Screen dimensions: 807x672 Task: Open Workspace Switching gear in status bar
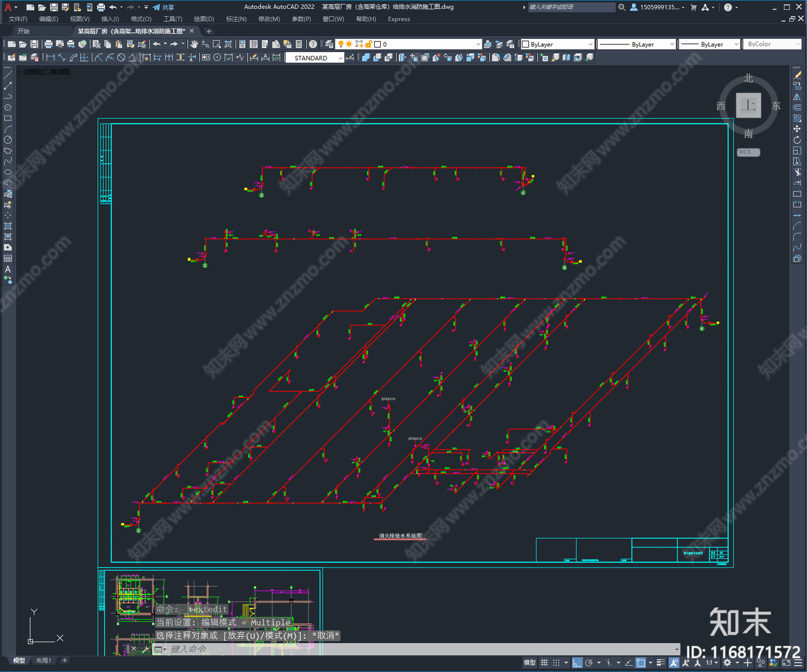pos(727,662)
